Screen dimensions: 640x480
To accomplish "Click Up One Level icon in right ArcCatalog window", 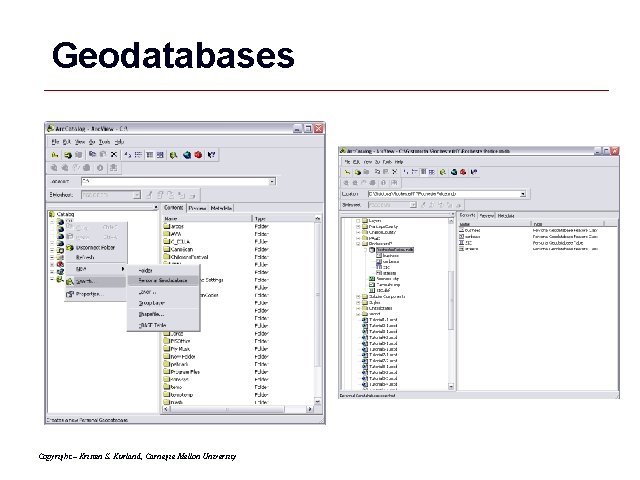I will click(x=347, y=172).
